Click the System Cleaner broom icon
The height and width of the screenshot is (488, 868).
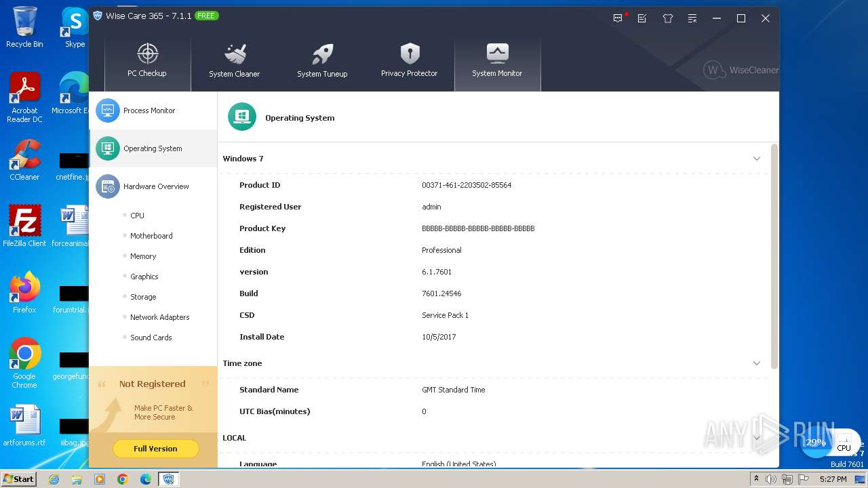235,54
